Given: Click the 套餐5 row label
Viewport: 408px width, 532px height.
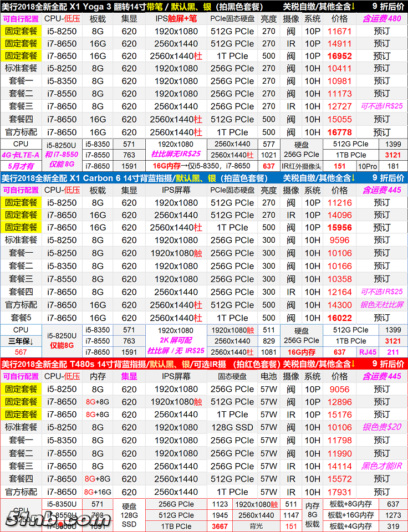Looking at the screenshot, I should click(21, 318).
